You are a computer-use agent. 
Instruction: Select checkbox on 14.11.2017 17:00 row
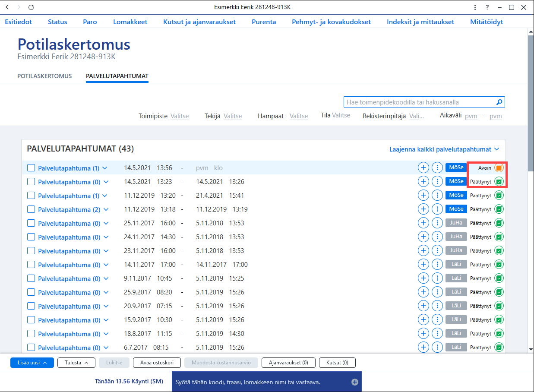click(31, 265)
